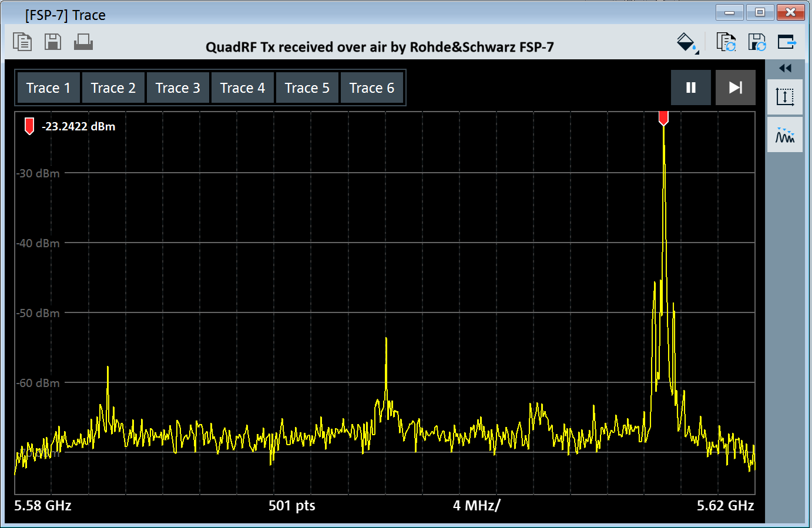This screenshot has height=528, width=812.
Task: Pause the trace acquisition
Action: (691, 88)
